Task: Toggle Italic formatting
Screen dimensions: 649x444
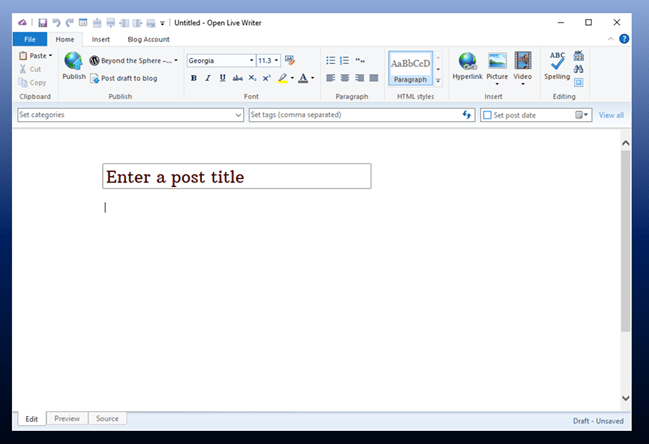Action: coord(208,78)
